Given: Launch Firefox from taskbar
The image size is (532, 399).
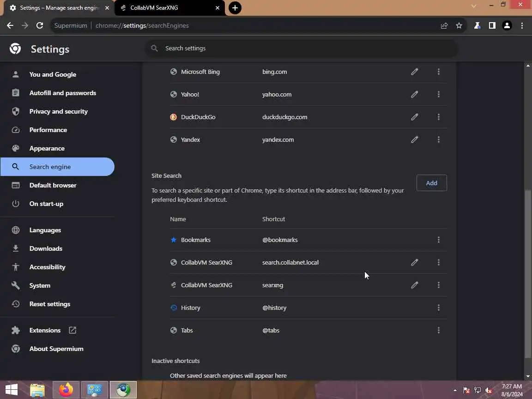Looking at the screenshot, I should [x=66, y=390].
